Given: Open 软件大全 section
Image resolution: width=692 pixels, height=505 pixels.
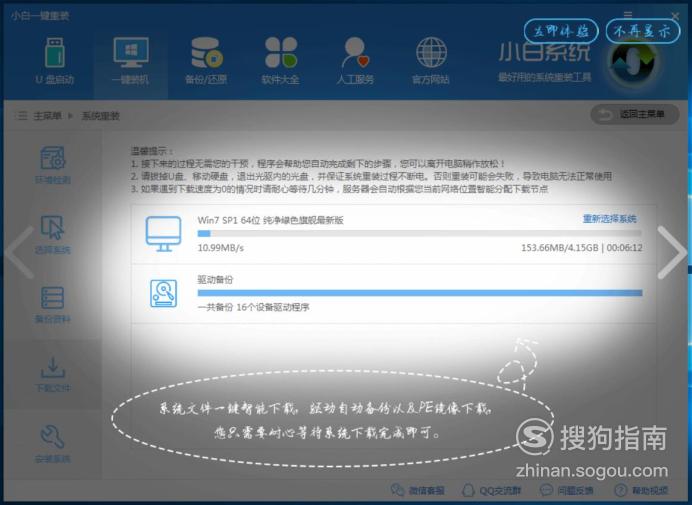Looking at the screenshot, I should pyautogui.click(x=281, y=61).
